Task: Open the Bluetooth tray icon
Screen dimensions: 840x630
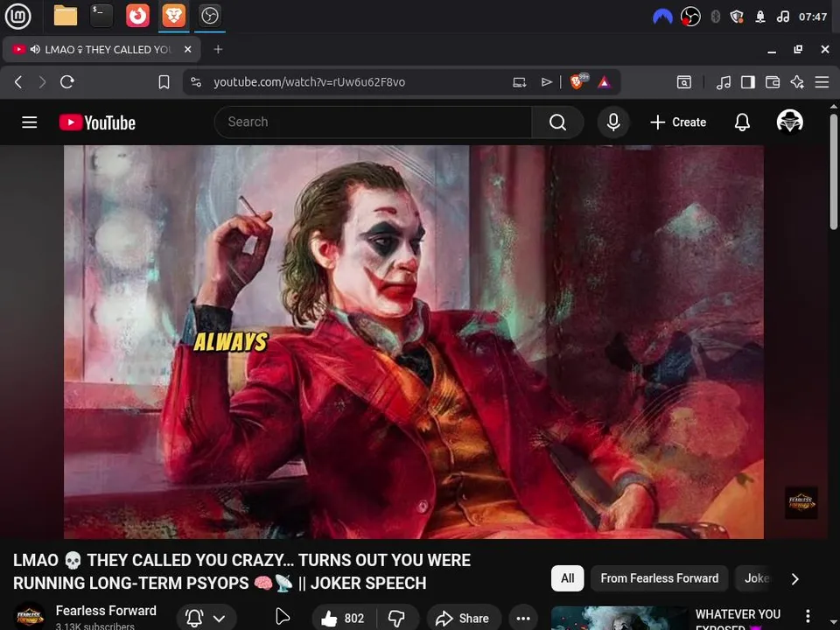Action: pos(715,17)
